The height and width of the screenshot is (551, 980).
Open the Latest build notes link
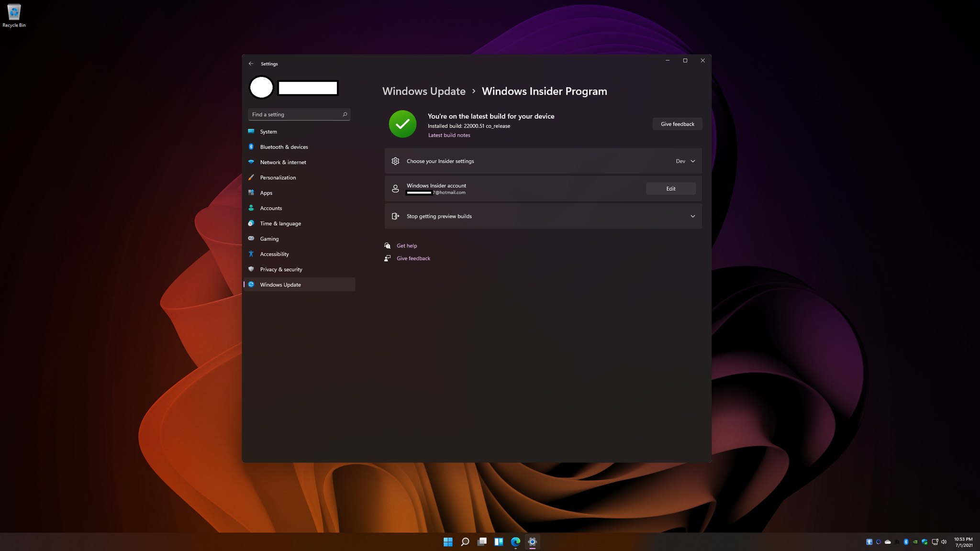click(449, 135)
